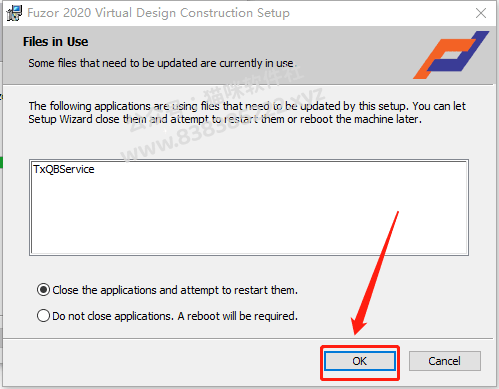Click the orange and blue Fuzor logo
Screen dimensions: 499x389
451,55
